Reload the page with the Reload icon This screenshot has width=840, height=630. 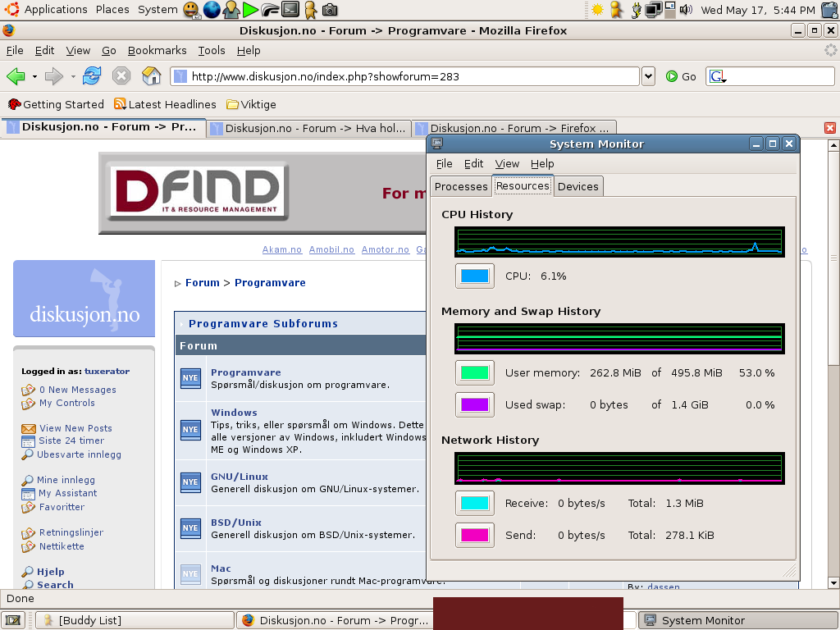[92, 76]
